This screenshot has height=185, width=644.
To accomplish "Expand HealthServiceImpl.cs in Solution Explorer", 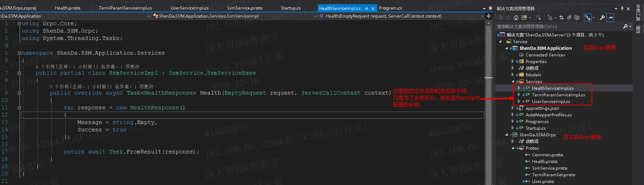I will (519, 88).
